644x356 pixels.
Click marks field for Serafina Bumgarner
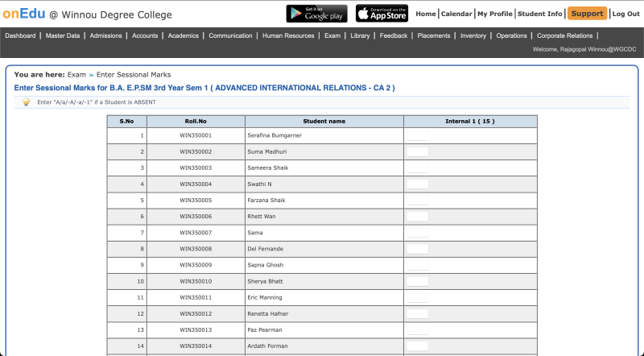point(417,135)
